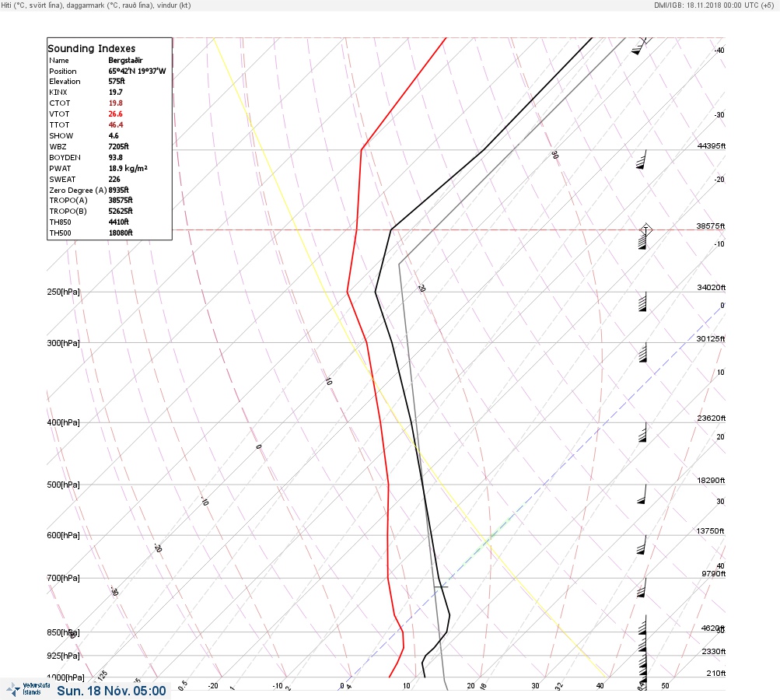Click the 600[hPa] pressure label
Image resolution: width=780 pixels, height=700 pixels.
(63, 536)
